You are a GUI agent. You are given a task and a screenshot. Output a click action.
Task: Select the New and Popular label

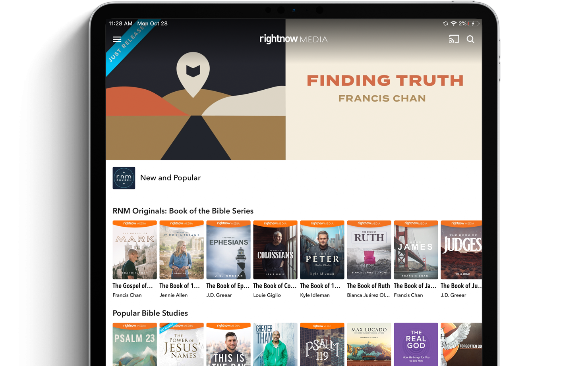point(170,178)
